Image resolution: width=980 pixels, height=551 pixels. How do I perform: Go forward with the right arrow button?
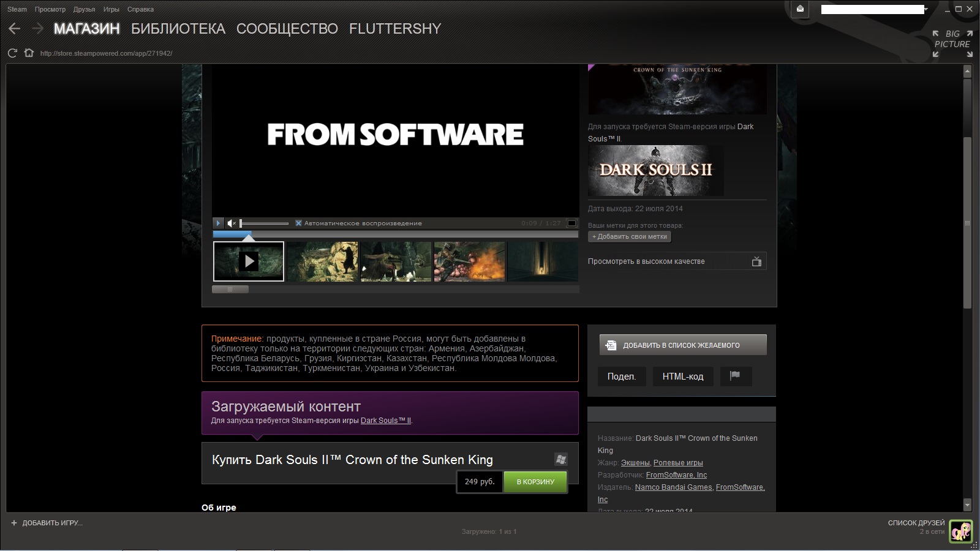(x=37, y=29)
